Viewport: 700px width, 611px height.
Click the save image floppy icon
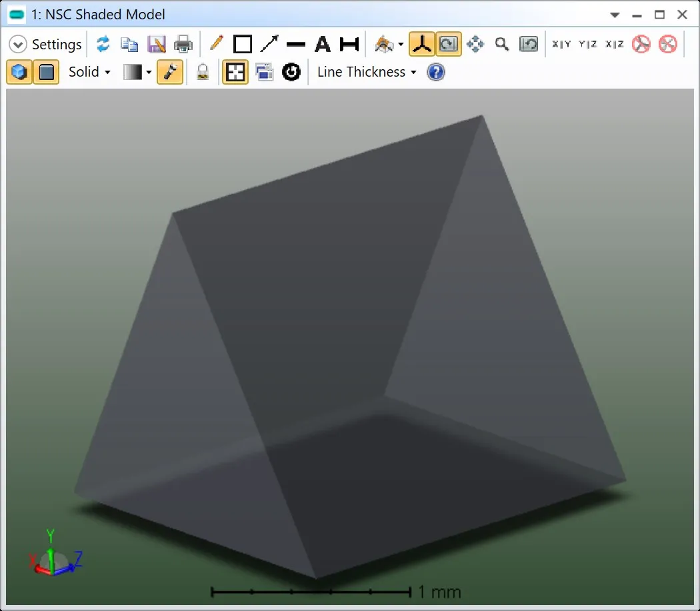(156, 45)
